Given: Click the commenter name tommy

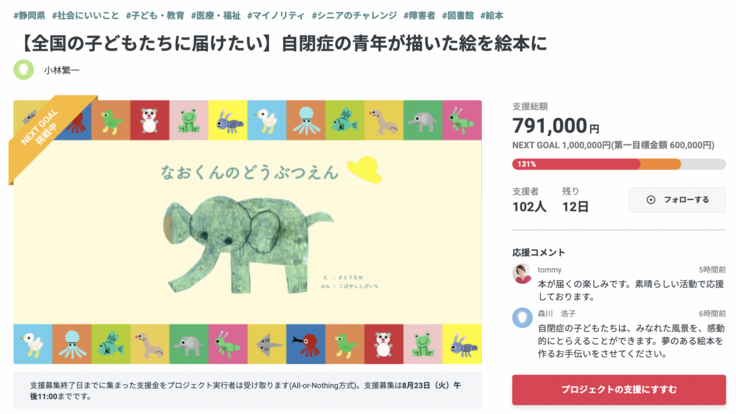Looking at the screenshot, I should click(x=550, y=270).
